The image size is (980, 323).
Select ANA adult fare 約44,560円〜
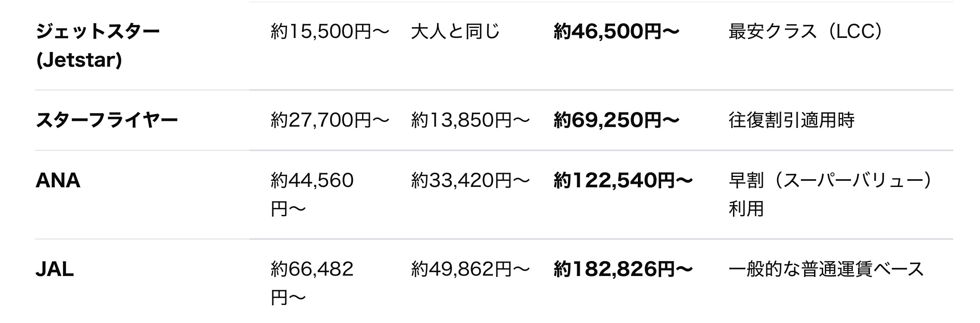[x=312, y=194]
